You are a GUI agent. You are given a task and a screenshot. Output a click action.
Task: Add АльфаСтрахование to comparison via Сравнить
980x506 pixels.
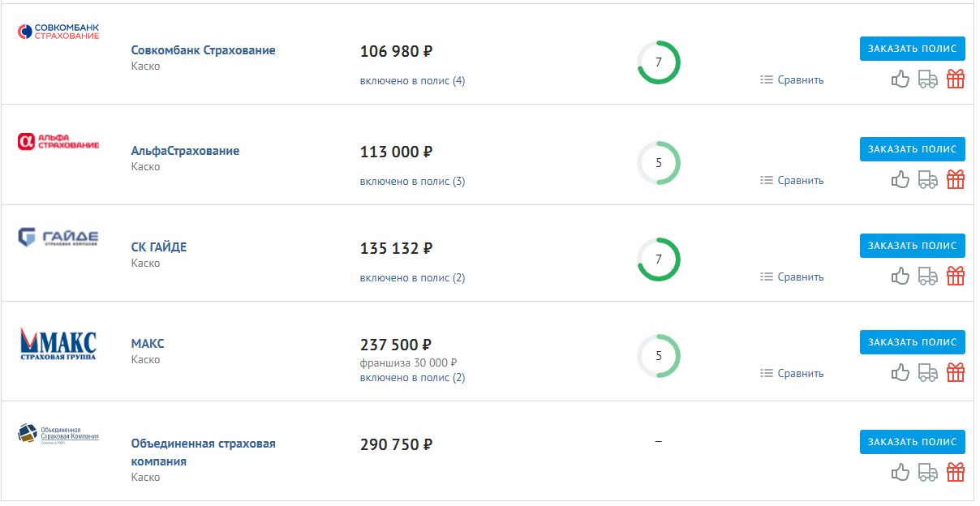tap(792, 181)
